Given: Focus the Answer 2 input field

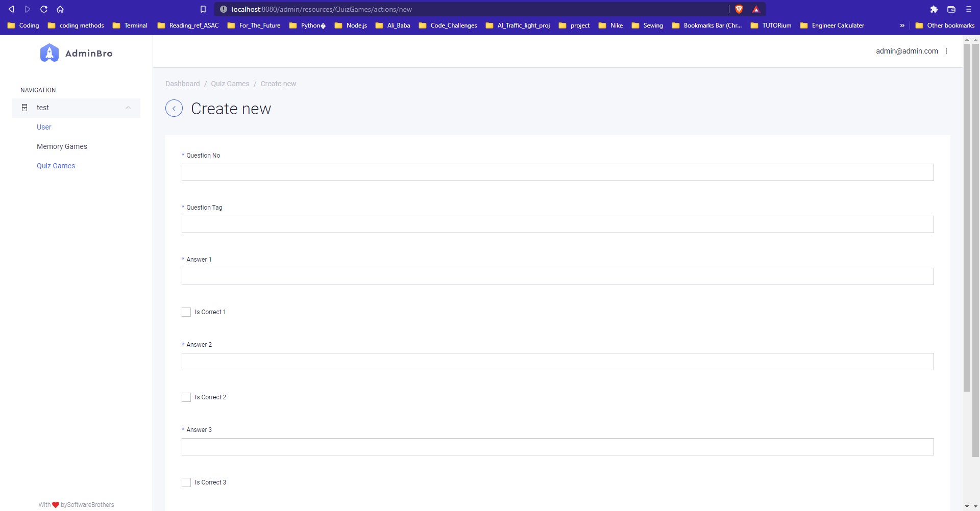Looking at the screenshot, I should tap(558, 362).
